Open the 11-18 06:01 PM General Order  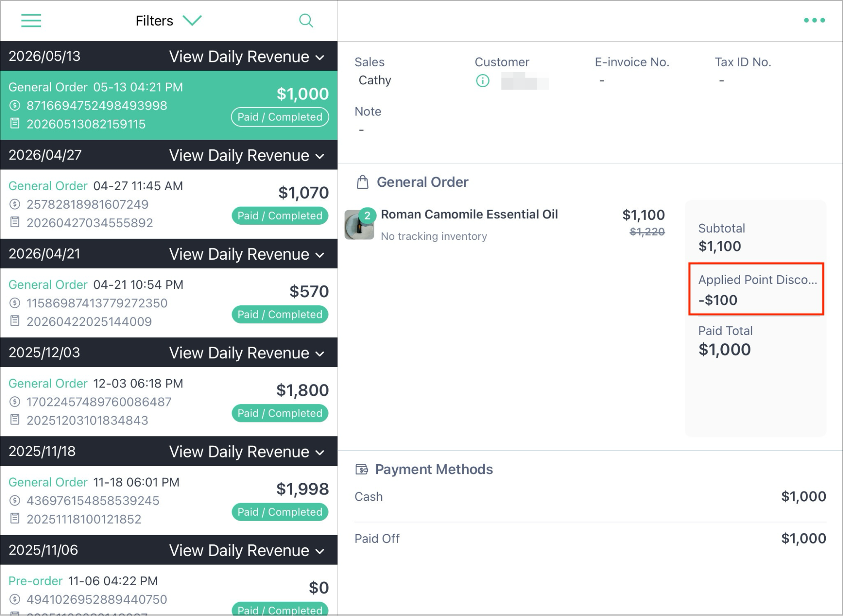[169, 500]
